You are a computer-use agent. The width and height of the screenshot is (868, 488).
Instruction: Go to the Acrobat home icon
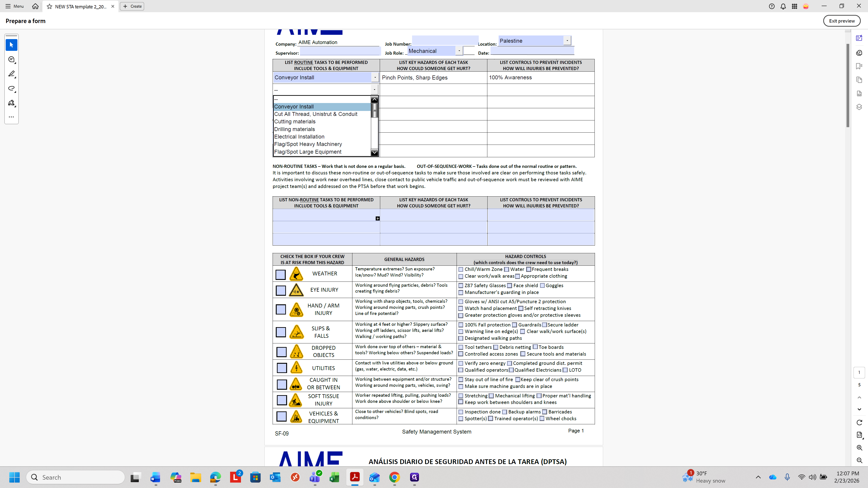35,6
